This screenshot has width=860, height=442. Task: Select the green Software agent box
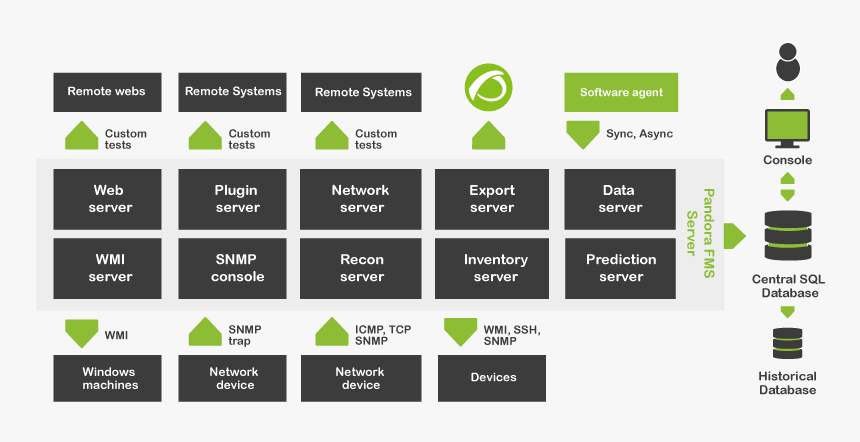pyautogui.click(x=621, y=92)
